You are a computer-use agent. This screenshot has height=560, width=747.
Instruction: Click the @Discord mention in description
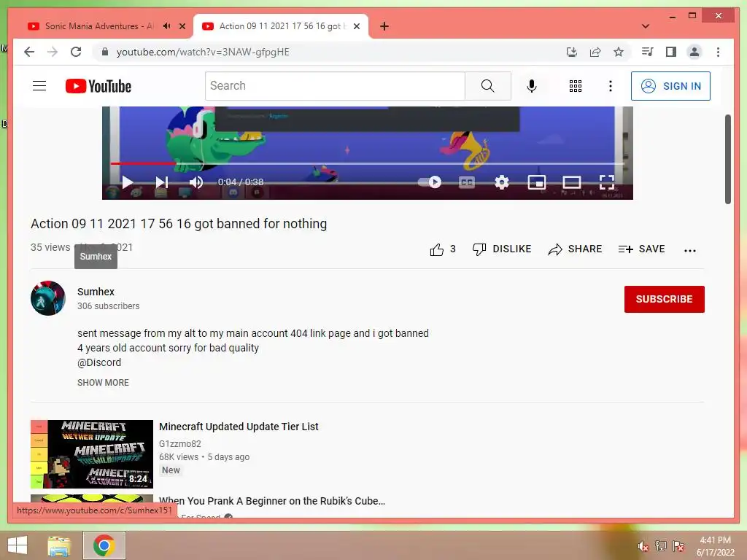(x=99, y=362)
